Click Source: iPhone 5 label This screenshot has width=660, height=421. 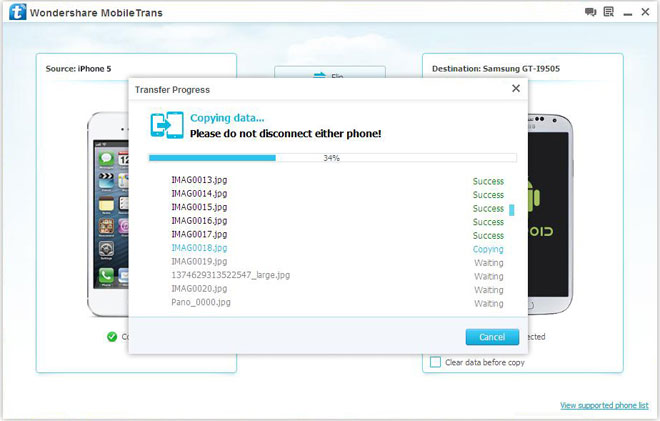[x=78, y=69]
